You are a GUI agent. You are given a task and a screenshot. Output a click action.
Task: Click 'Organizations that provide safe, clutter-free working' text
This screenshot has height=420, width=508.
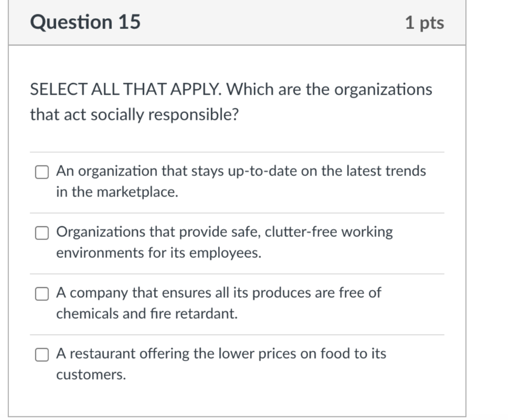(x=224, y=232)
